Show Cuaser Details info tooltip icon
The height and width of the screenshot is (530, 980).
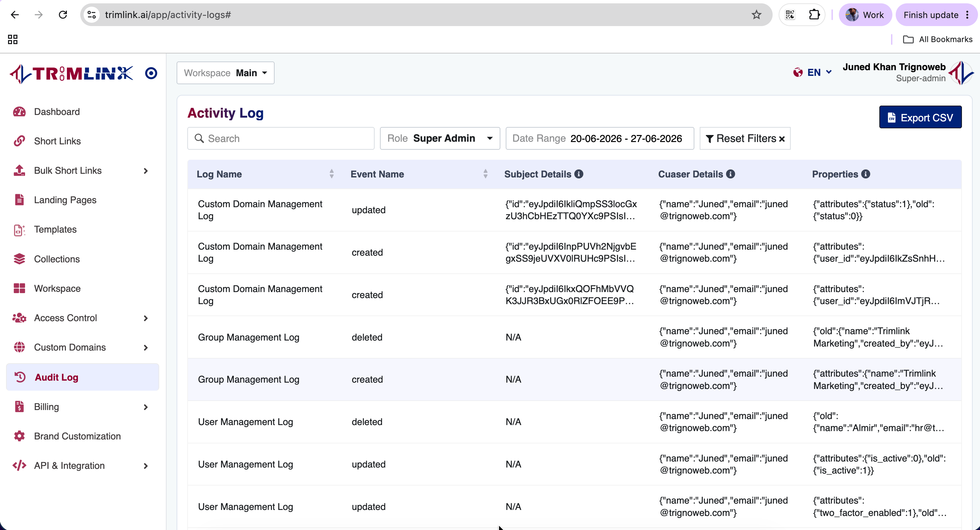(730, 174)
